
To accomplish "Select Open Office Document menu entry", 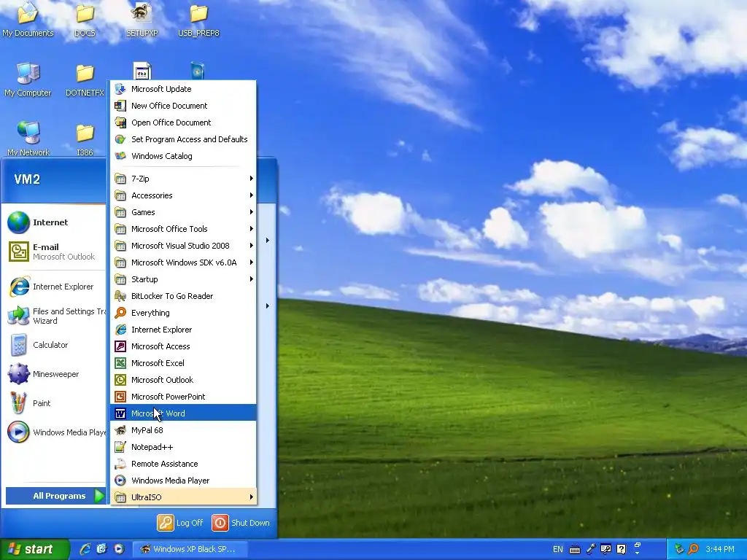I will coord(183,122).
